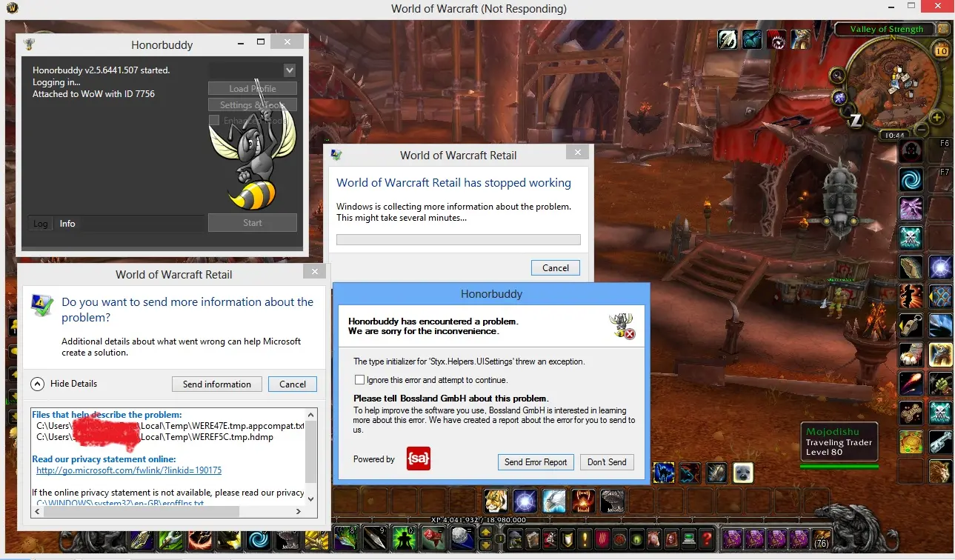Click Honorbuddy Start button
The image size is (955, 560).
[x=253, y=222]
